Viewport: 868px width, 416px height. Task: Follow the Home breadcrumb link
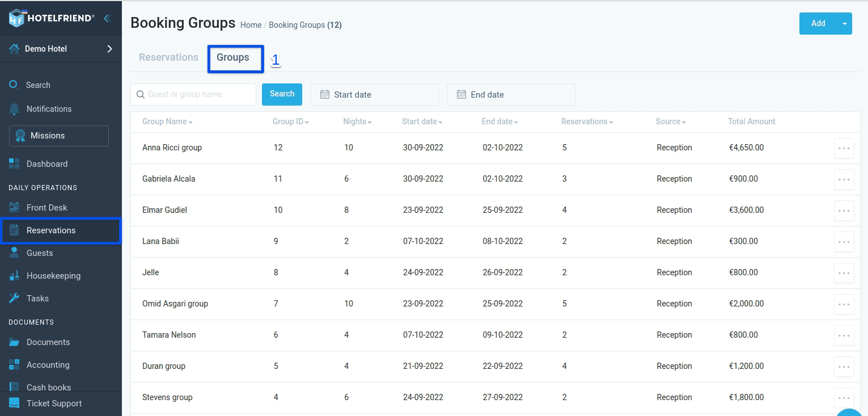pos(251,25)
